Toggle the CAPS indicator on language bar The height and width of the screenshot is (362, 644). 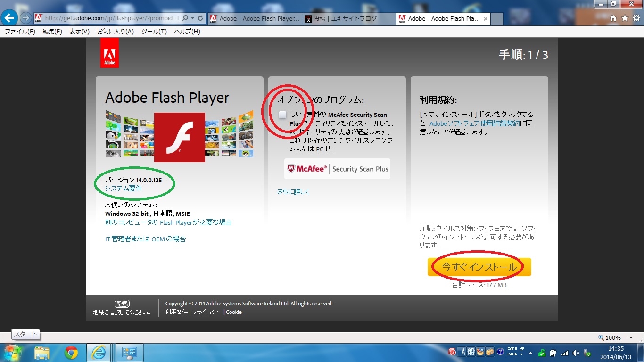(x=512, y=349)
